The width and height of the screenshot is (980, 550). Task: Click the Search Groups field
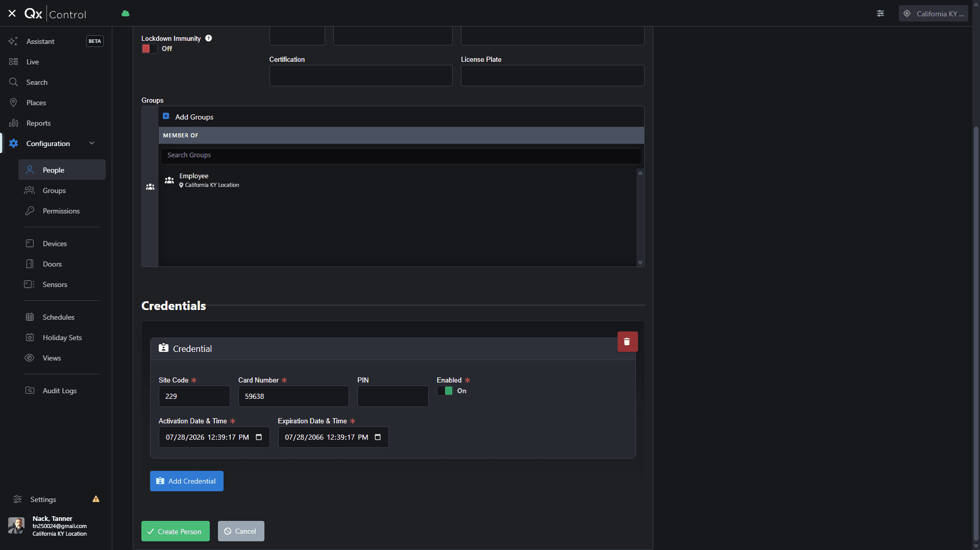pos(401,155)
